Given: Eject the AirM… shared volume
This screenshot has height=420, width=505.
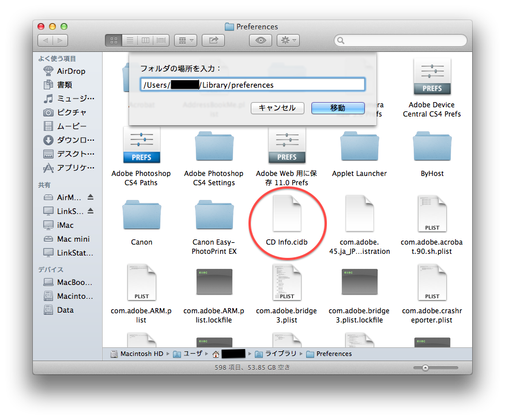Looking at the screenshot, I should (90, 197).
